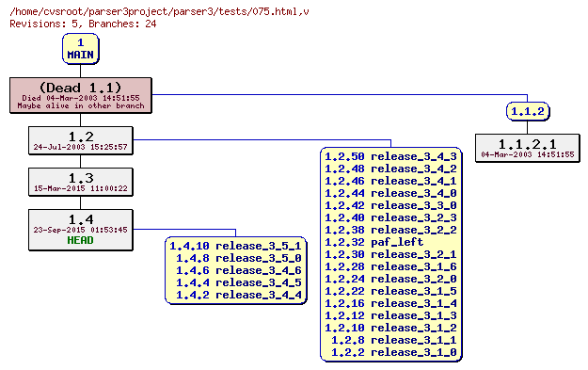The height and width of the screenshot is (370, 588).
Task: Open the Dead 1.1 revision box
Action: (81, 95)
